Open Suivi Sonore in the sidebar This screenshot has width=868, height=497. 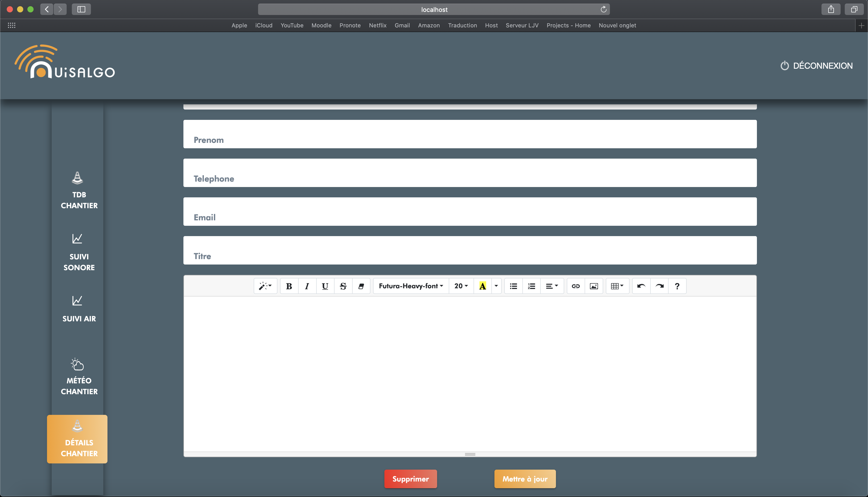pyautogui.click(x=79, y=253)
